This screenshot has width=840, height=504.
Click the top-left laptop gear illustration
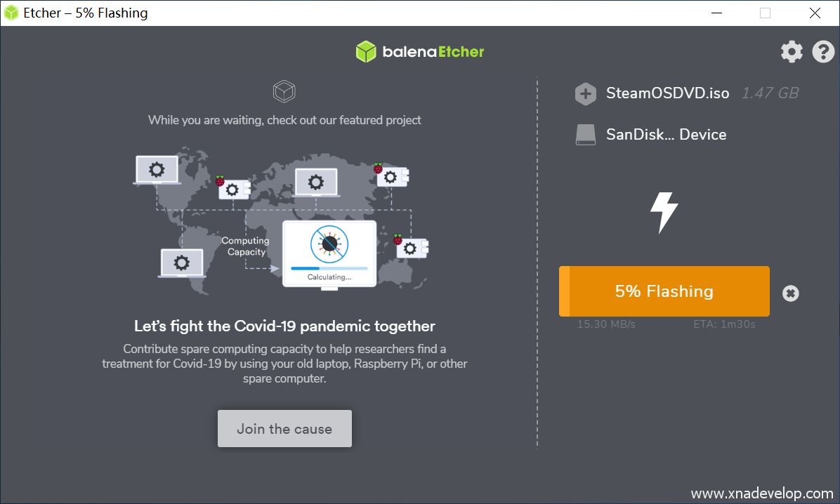tap(157, 171)
